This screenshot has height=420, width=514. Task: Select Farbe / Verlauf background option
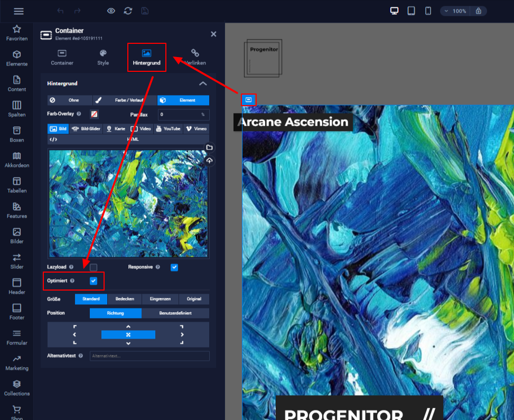point(125,100)
